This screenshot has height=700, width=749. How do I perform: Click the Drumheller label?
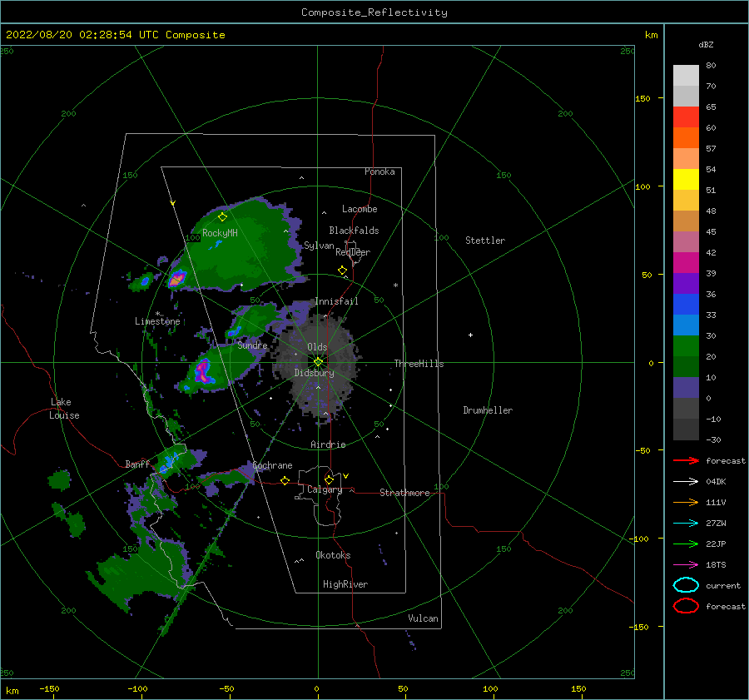tap(488, 410)
